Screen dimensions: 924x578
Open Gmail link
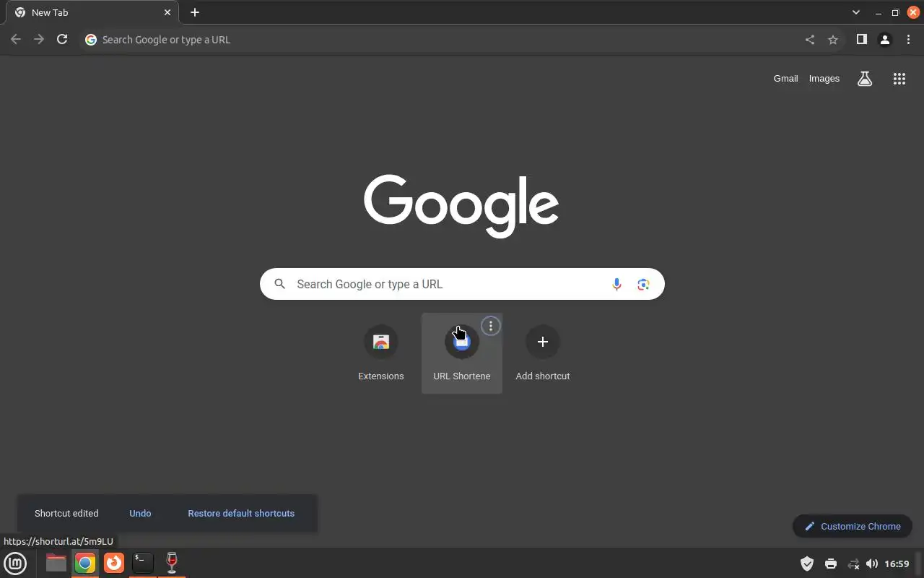point(785,78)
